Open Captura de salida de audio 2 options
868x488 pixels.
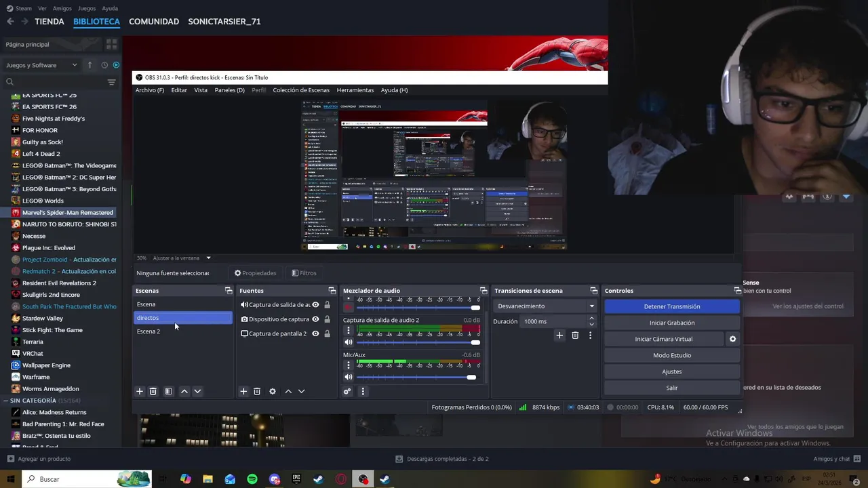[349, 331]
